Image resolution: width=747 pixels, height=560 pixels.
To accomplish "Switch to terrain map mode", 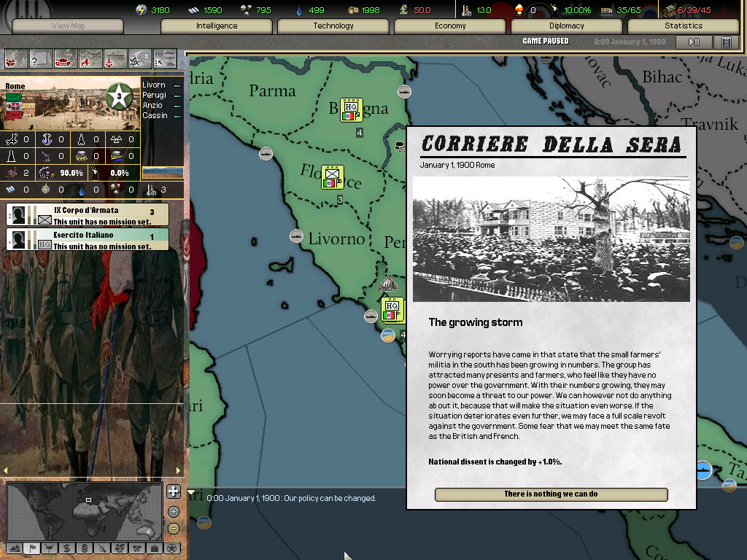I will tap(14, 548).
